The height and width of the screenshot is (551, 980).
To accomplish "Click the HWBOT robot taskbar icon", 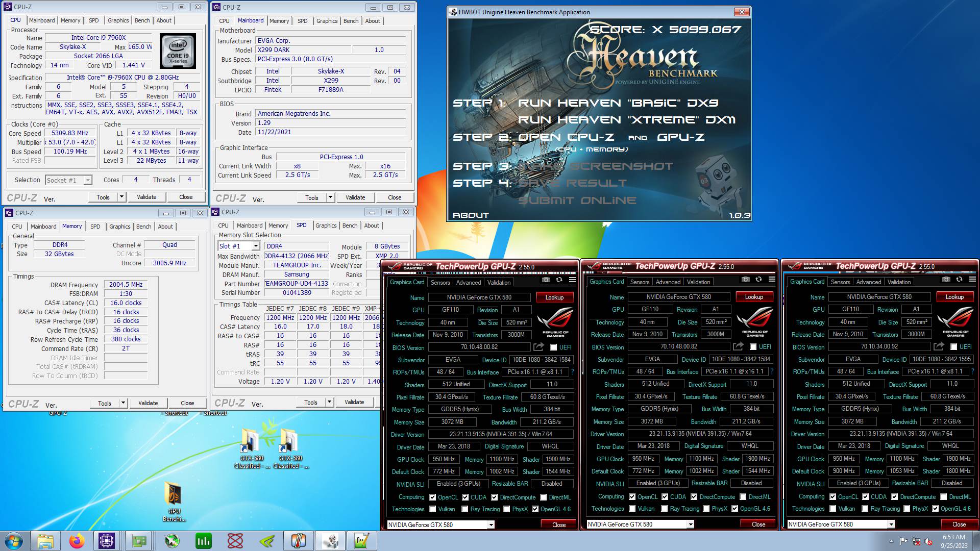I will [x=330, y=541].
